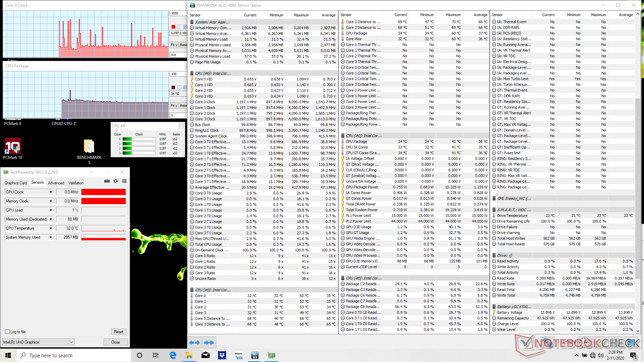Click the red color swatch in Core 0 Clock graph
Image resolution: width=644 pixels, height=362 pixels.
[x=173, y=27]
